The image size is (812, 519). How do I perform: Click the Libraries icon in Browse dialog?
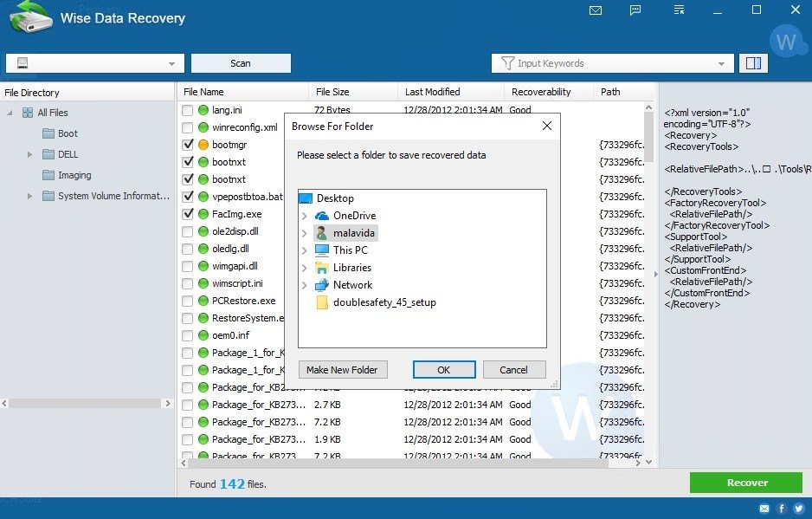point(322,268)
